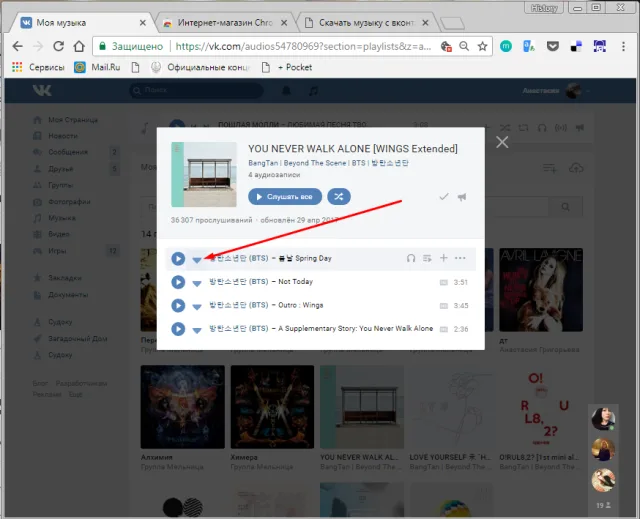Viewport: 640px width, 519px height.
Task: Open the Google Translate extension
Action: [529, 46]
